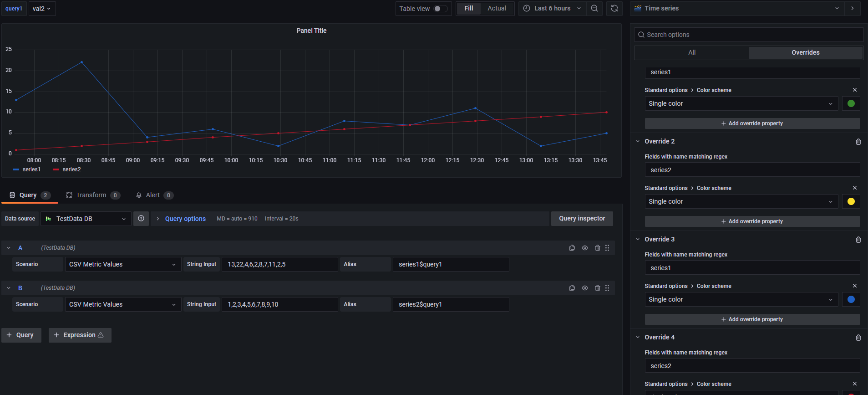Image resolution: width=868 pixels, height=395 pixels.
Task: Duplicate query A
Action: point(572,248)
